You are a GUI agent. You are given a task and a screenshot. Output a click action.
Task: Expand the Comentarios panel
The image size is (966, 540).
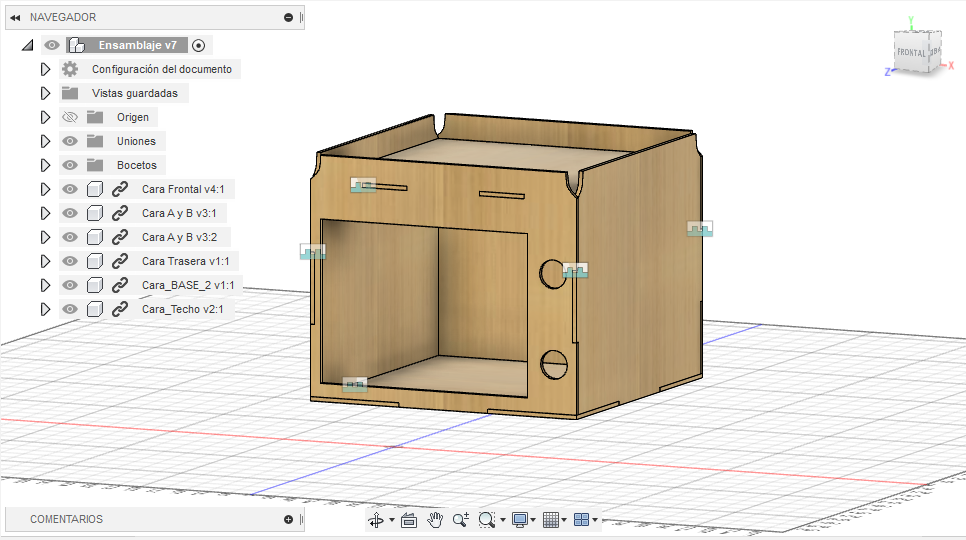pos(288,519)
